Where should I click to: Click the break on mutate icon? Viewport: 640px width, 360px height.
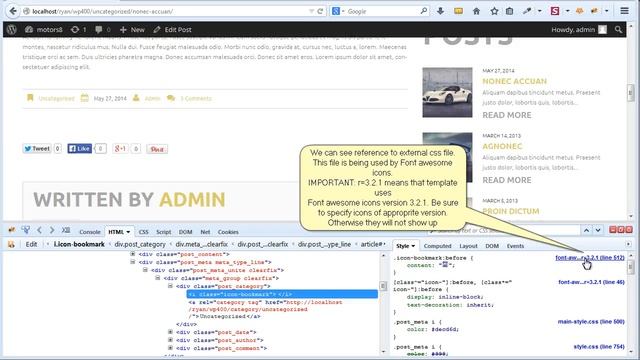click(x=11, y=244)
